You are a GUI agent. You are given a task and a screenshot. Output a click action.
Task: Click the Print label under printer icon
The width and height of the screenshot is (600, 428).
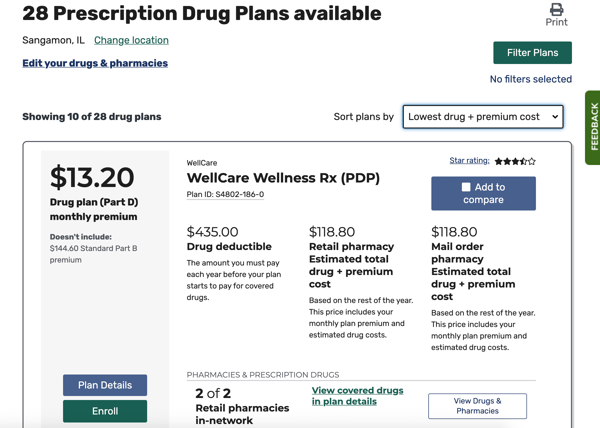[556, 22]
